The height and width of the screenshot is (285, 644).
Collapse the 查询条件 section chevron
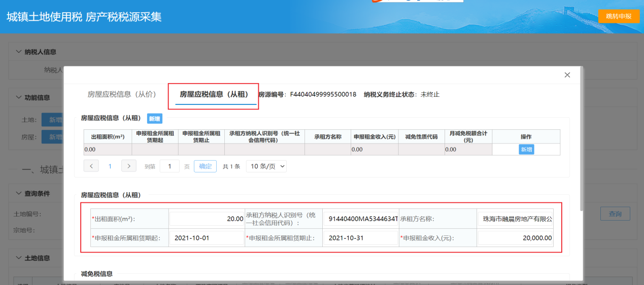pyautogui.click(x=19, y=193)
